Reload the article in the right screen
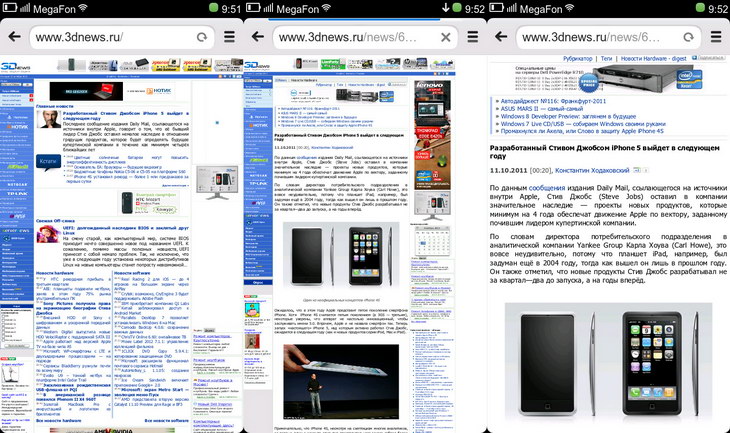Screen dimensions: 730x433 pos(689,37)
